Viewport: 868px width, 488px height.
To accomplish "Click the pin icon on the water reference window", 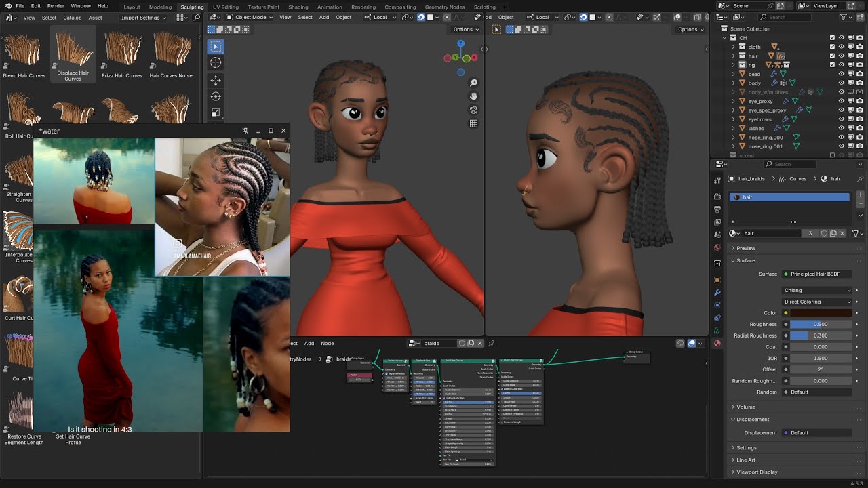I will pos(245,131).
